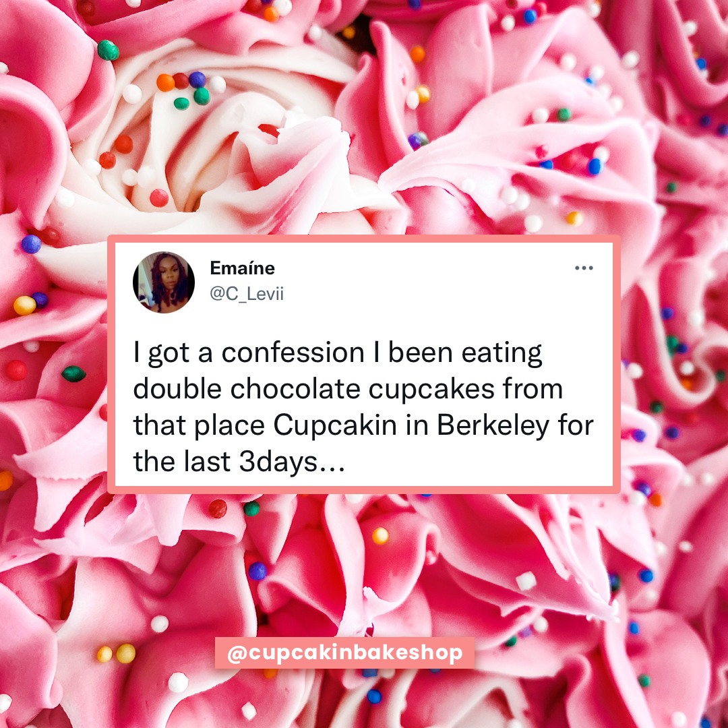This screenshot has width=728, height=728.
Task: Tap the @cupcakinbakeshop tag label
Action: tap(344, 653)
